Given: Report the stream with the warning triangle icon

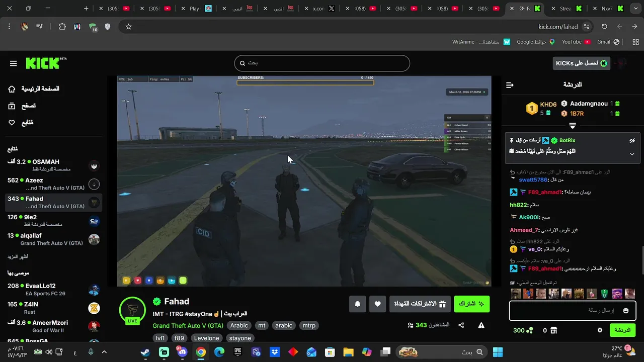Looking at the screenshot, I should coord(481,325).
